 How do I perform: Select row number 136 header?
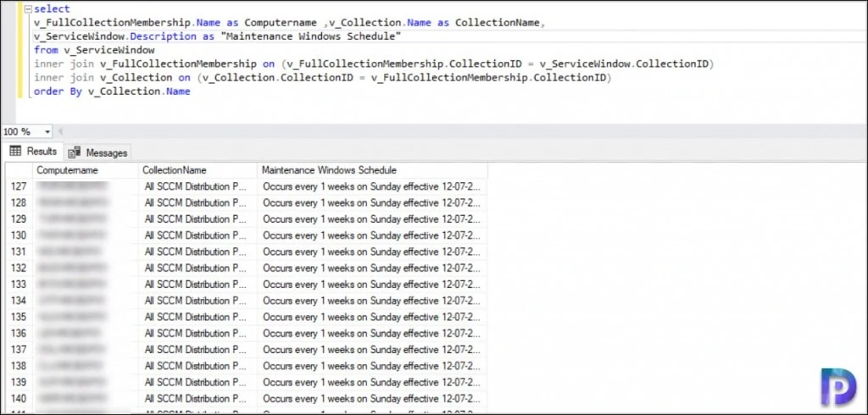point(19,333)
